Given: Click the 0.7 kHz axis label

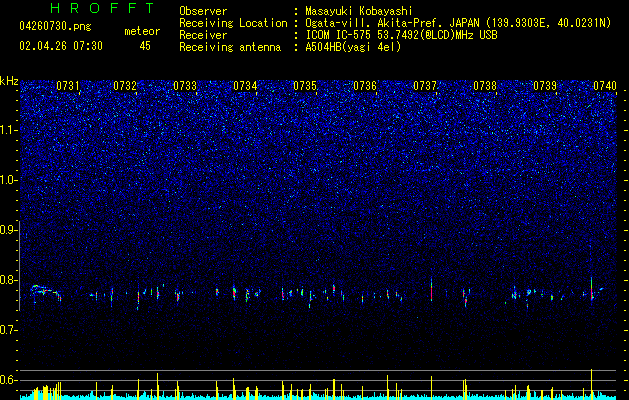Looking at the screenshot, I should (x=8, y=330).
